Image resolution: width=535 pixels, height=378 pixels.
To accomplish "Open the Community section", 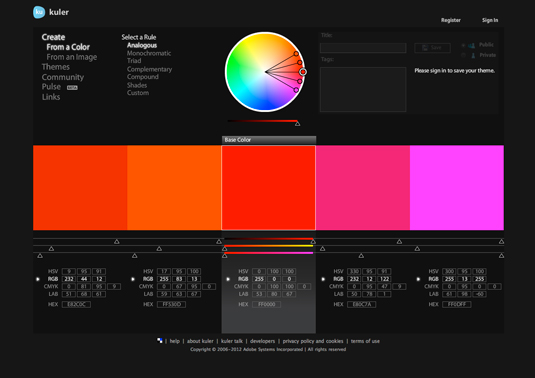I will [x=63, y=77].
